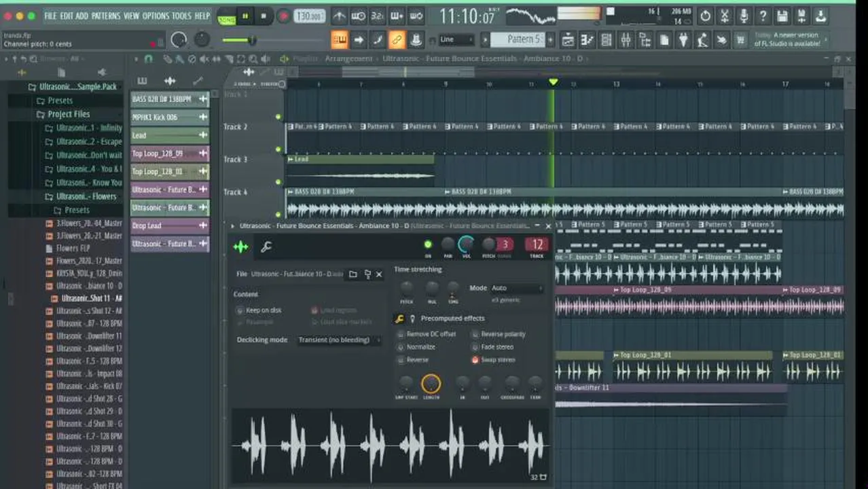Image resolution: width=868 pixels, height=489 pixels.
Task: Click the magnet snap icon in Playlist
Action: point(148,59)
